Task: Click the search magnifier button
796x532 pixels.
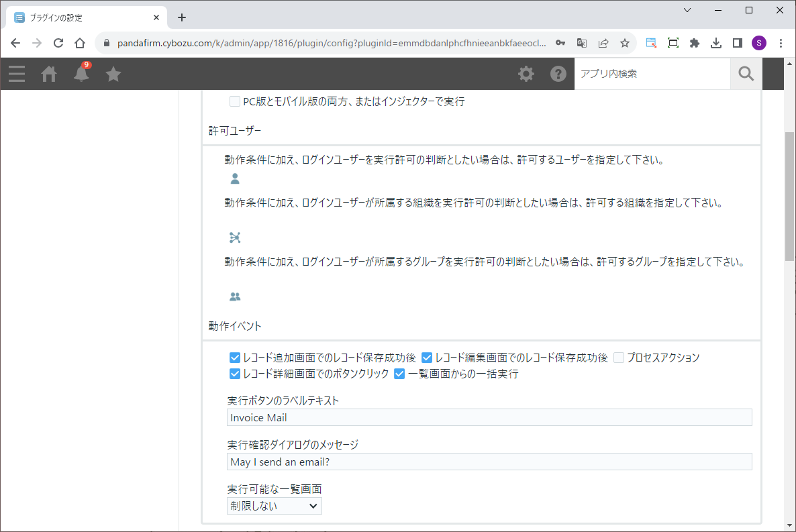Action: pos(746,74)
